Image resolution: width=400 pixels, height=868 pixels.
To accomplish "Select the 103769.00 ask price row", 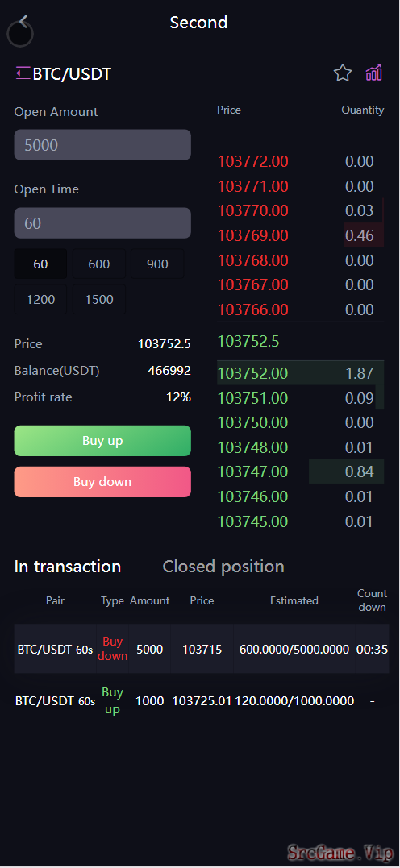I will pos(300,235).
